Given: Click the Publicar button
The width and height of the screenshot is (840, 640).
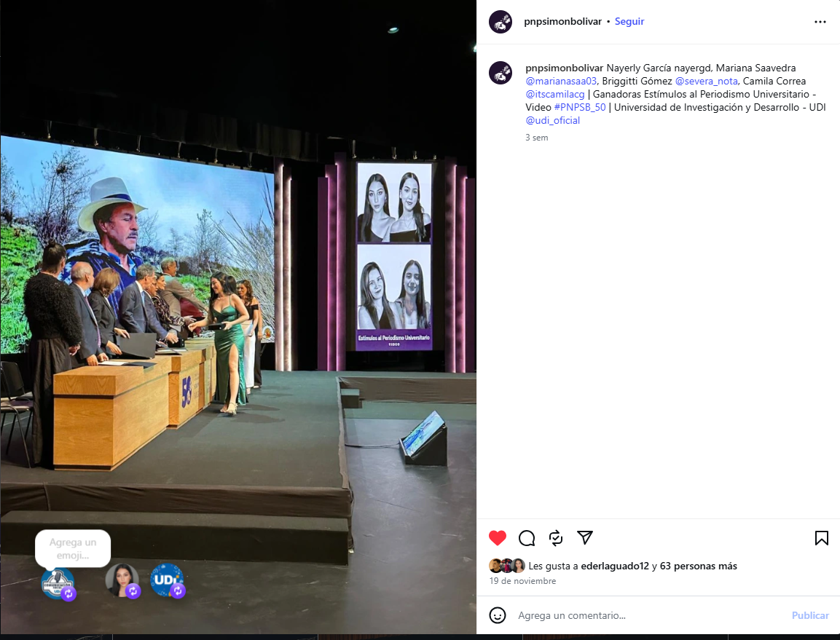Looking at the screenshot, I should click(x=810, y=615).
